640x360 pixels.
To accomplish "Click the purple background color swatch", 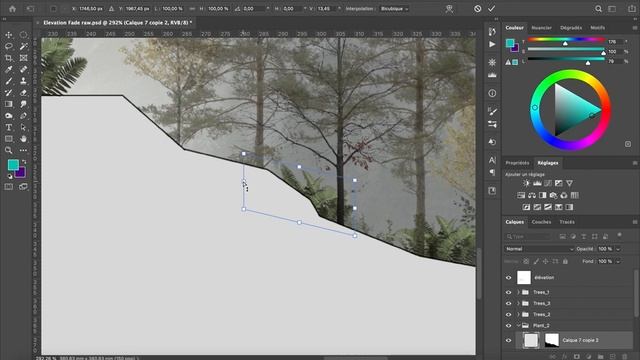I will [x=21, y=173].
